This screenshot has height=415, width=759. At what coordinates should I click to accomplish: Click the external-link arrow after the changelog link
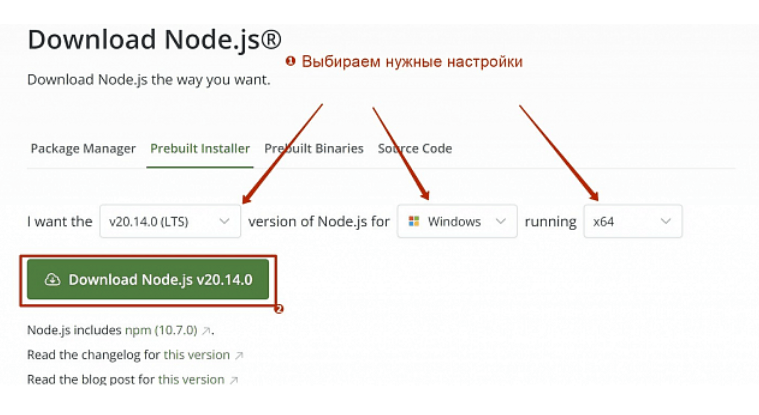pos(239,355)
